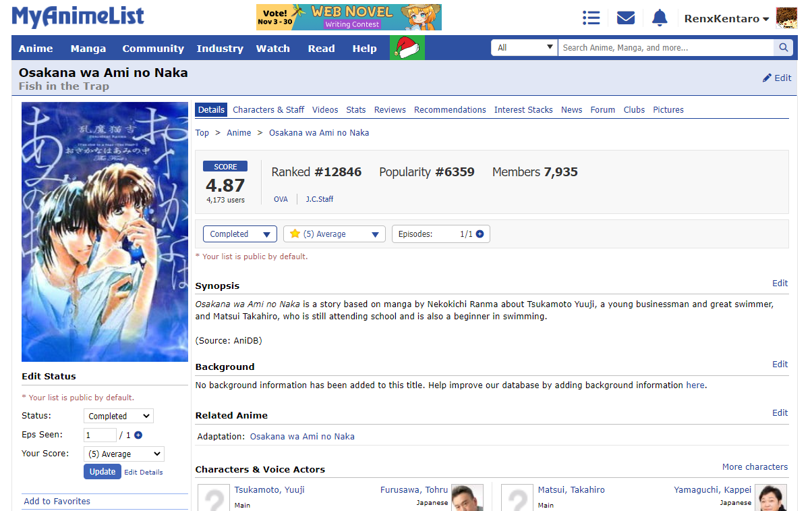Viewport: 812px width, 511px height.
Task: Open RenxKentaro profile avatar
Action: [786, 18]
